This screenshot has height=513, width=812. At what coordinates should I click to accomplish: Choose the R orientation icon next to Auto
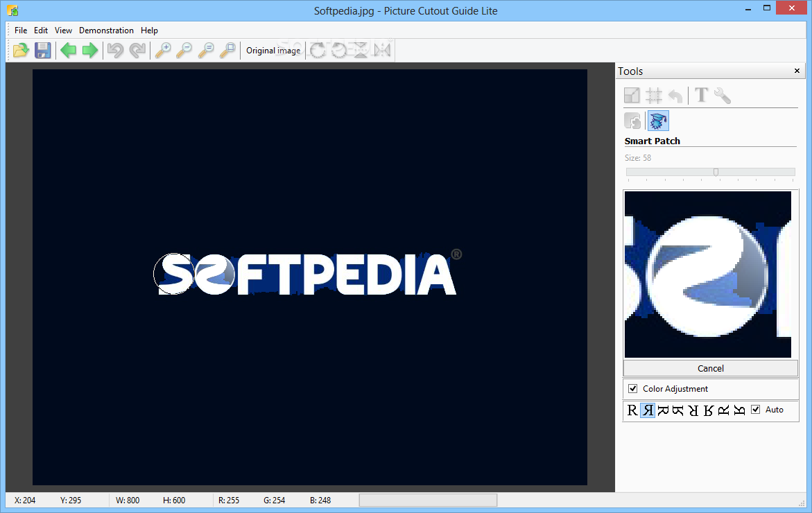739,410
